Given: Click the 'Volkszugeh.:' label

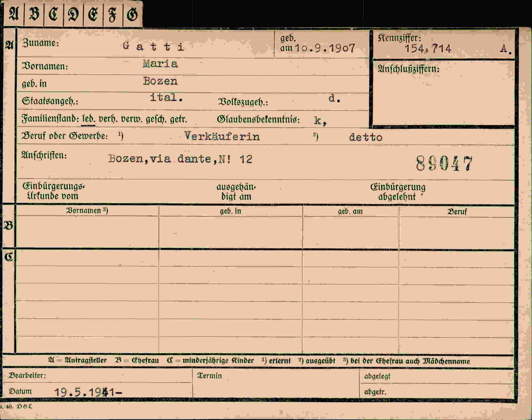Looking at the screenshot, I should [x=243, y=102].
